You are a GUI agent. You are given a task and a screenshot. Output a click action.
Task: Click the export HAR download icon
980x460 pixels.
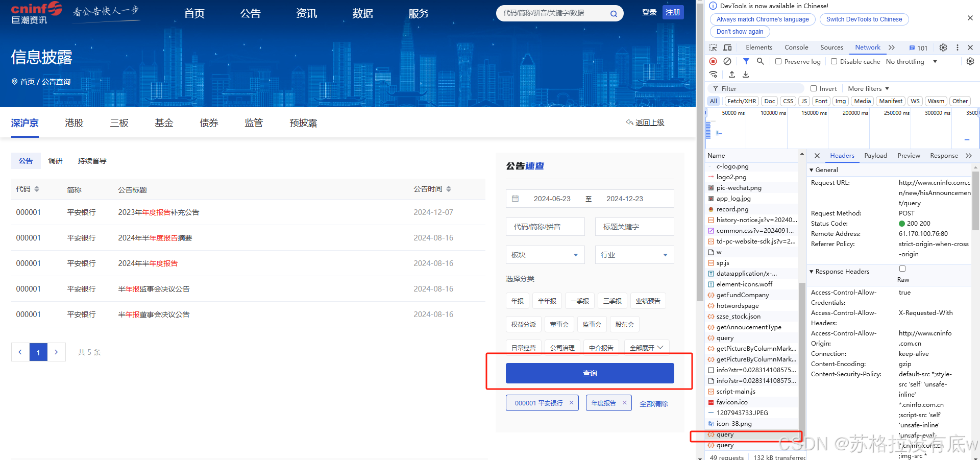pos(746,75)
